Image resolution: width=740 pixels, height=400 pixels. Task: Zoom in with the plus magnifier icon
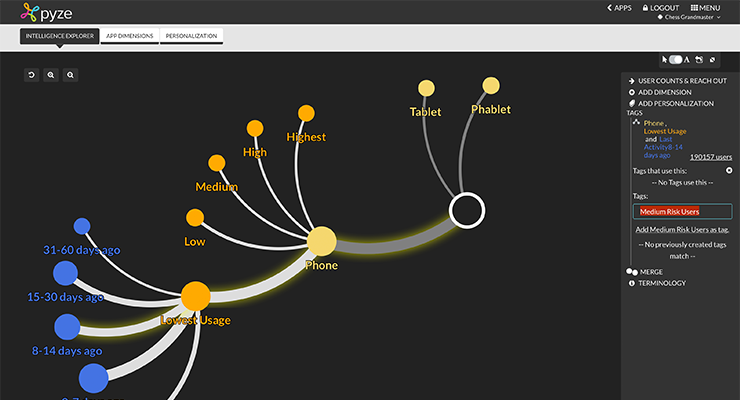tap(51, 75)
